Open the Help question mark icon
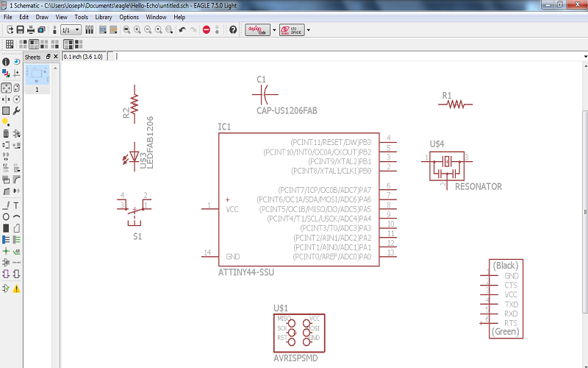Viewport: 588px width, 368px height. (x=233, y=29)
